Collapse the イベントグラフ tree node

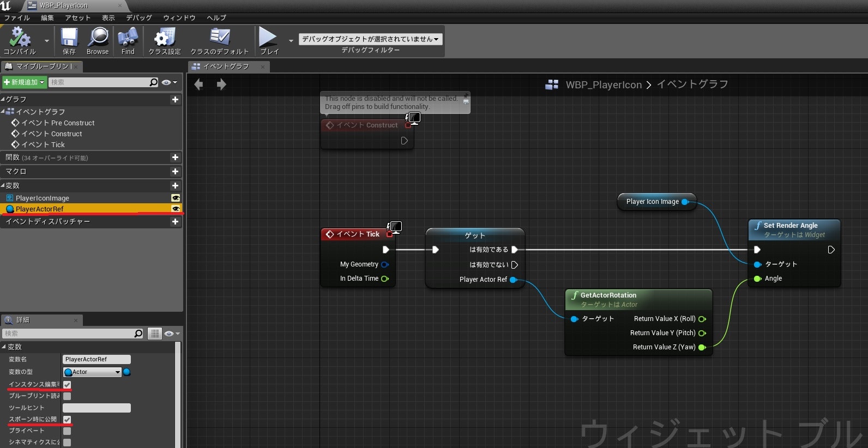point(3,111)
